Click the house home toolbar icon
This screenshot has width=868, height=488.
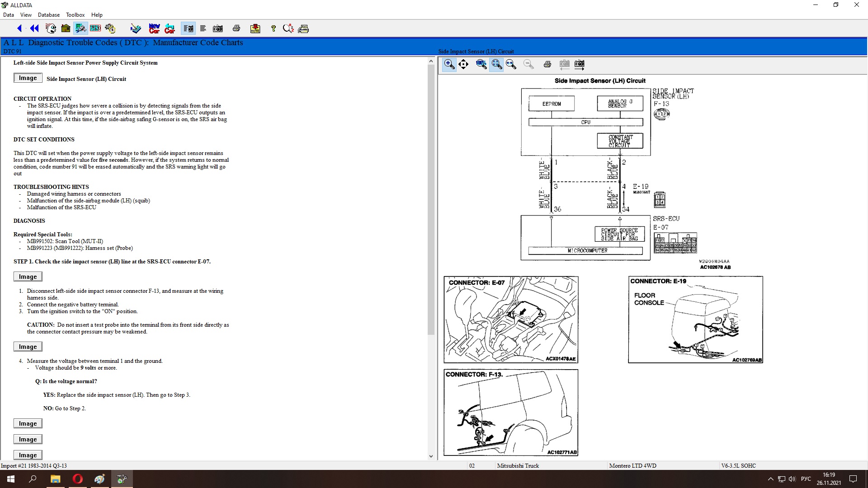66,28
